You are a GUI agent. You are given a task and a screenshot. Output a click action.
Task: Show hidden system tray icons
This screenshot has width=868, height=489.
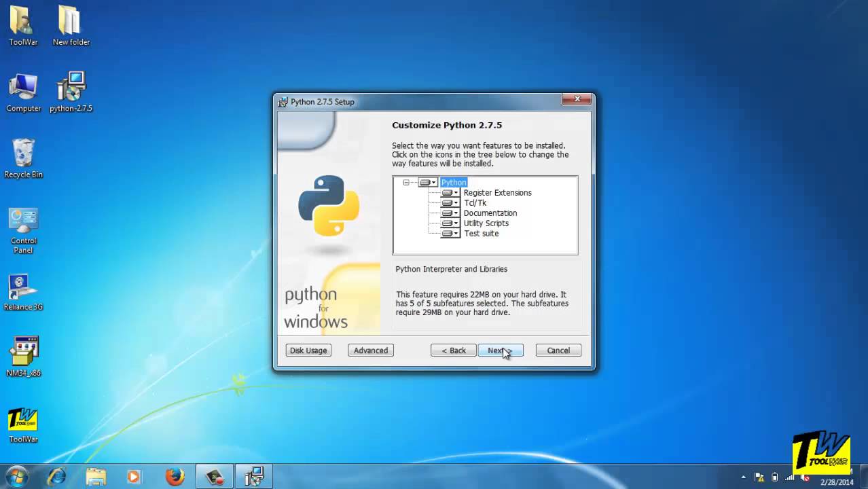click(743, 477)
